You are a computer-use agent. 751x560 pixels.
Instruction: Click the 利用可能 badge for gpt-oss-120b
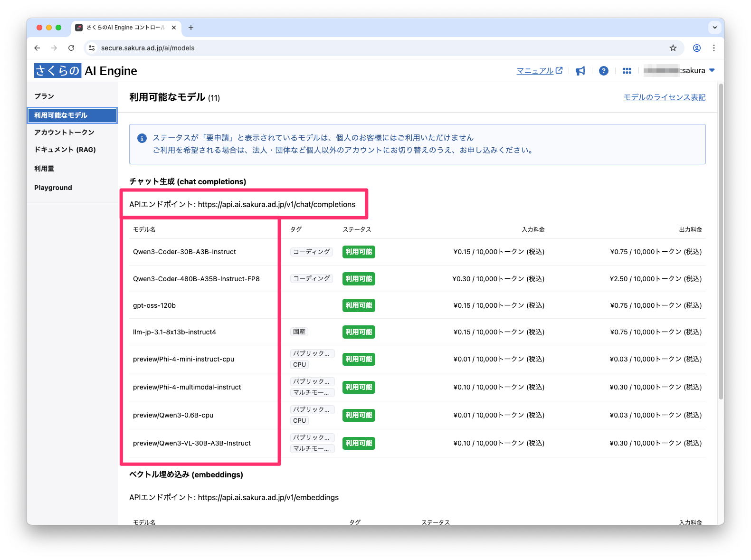359,305
